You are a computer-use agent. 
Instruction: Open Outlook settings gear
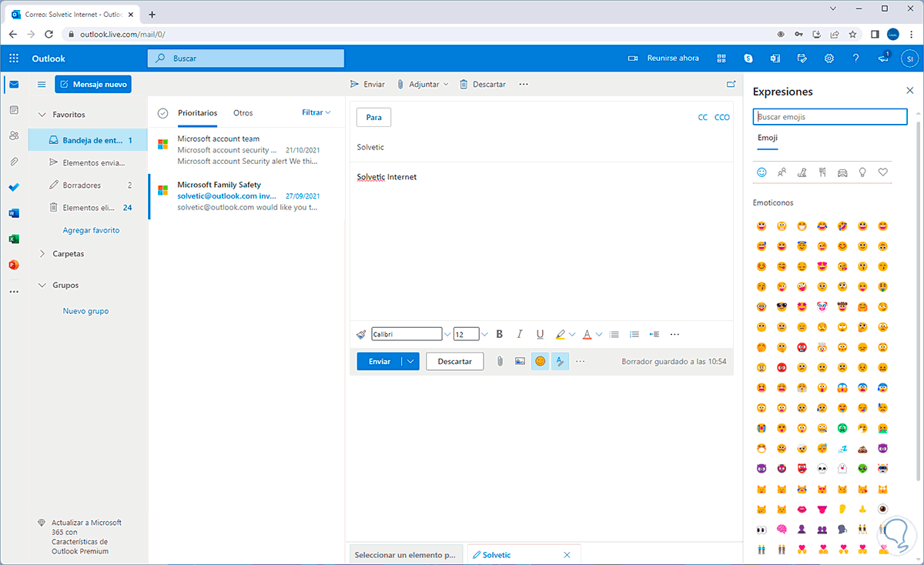point(829,58)
